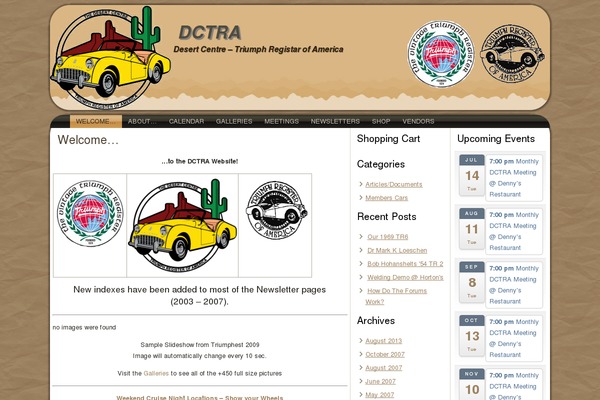Click the Vintage Triumph Register header badge

click(440, 54)
